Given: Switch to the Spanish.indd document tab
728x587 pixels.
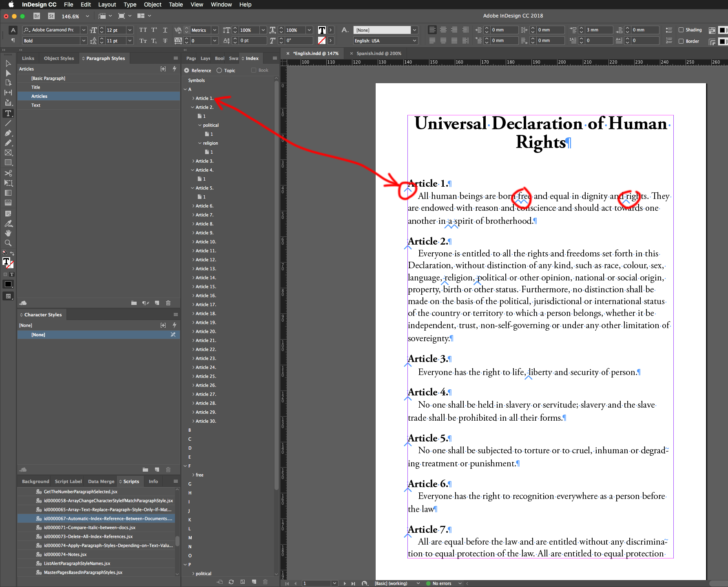Looking at the screenshot, I should pos(378,53).
